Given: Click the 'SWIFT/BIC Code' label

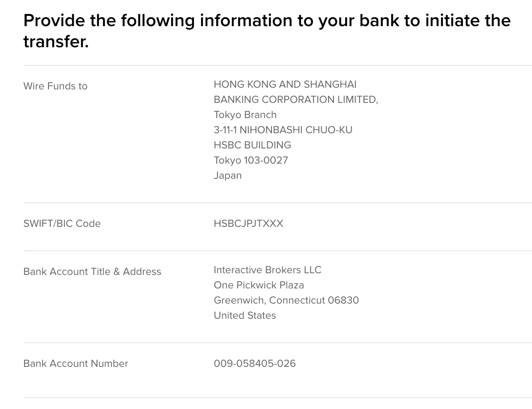Looking at the screenshot, I should (x=62, y=223).
